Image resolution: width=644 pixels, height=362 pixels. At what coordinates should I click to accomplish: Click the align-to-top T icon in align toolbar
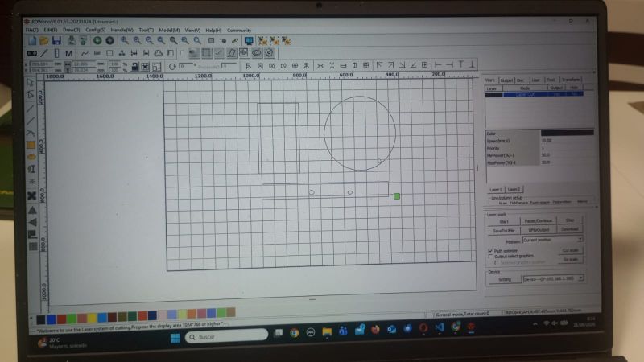[x=460, y=64]
